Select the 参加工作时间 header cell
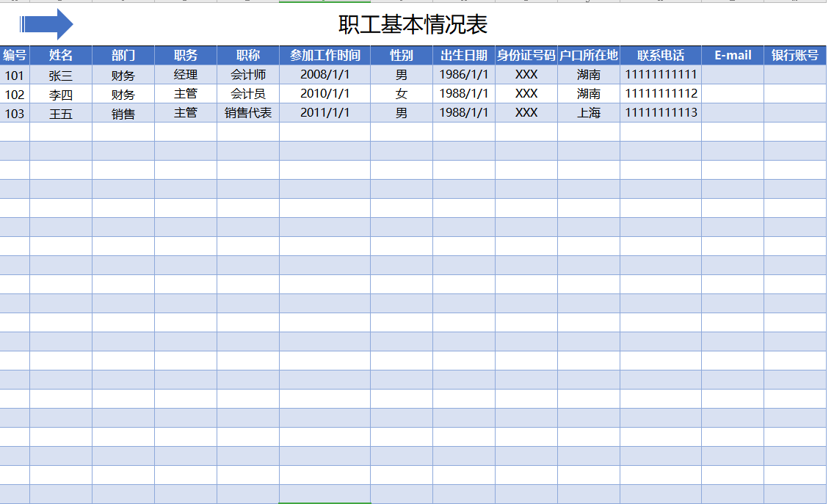Viewport: 834px width, 504px height. coord(324,55)
